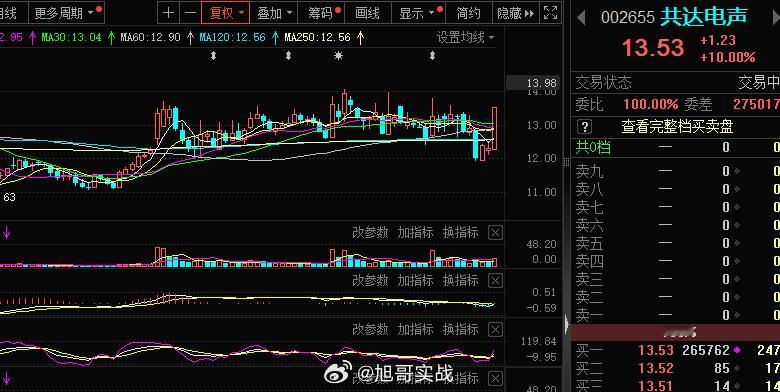Click the splitter grip between chart and quote
This screenshot has height=392, width=780.
pyautogui.click(x=566, y=162)
